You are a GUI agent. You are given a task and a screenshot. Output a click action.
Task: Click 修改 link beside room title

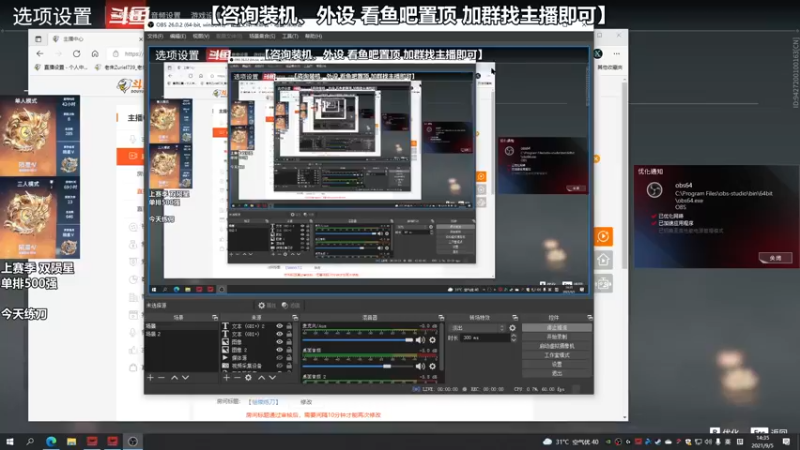[x=306, y=402]
